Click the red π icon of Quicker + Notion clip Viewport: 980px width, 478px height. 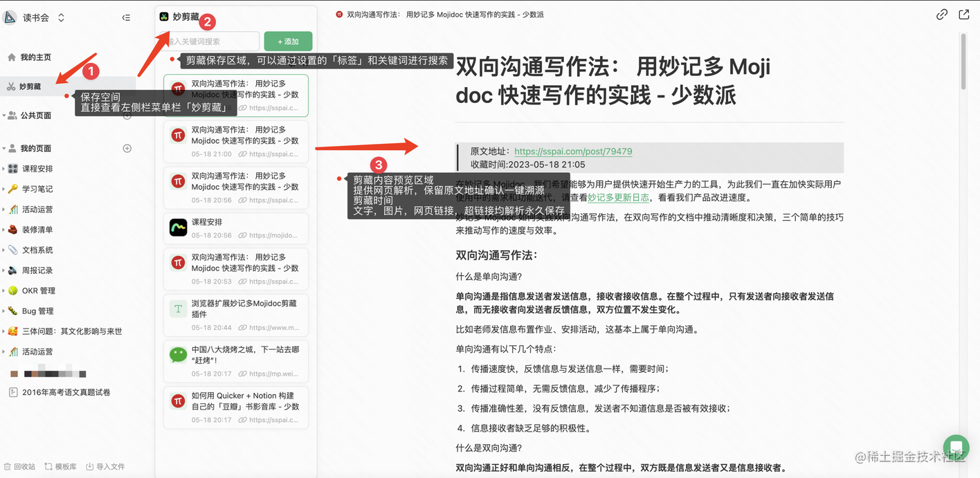click(179, 401)
